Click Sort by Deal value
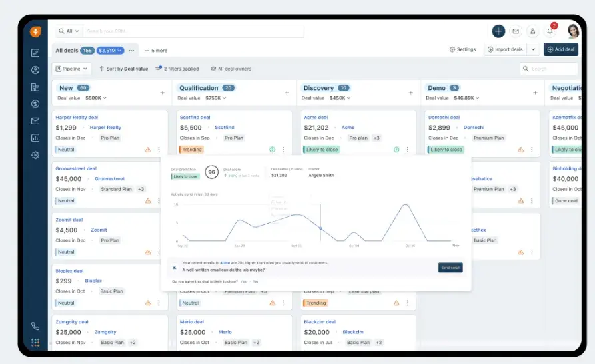 point(124,69)
